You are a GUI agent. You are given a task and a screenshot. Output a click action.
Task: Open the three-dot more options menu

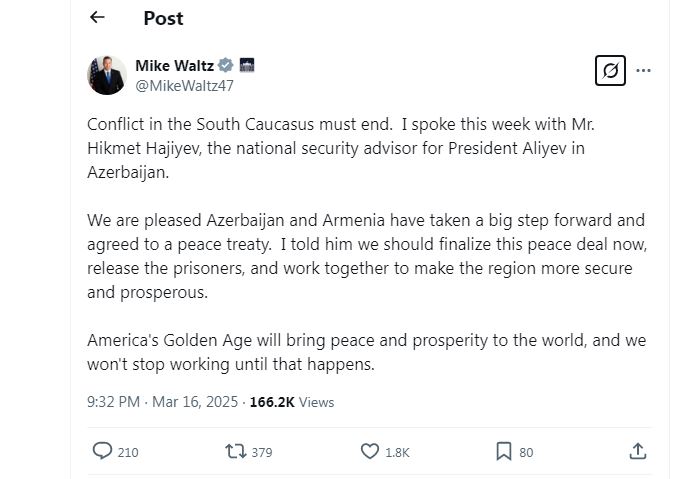(644, 71)
